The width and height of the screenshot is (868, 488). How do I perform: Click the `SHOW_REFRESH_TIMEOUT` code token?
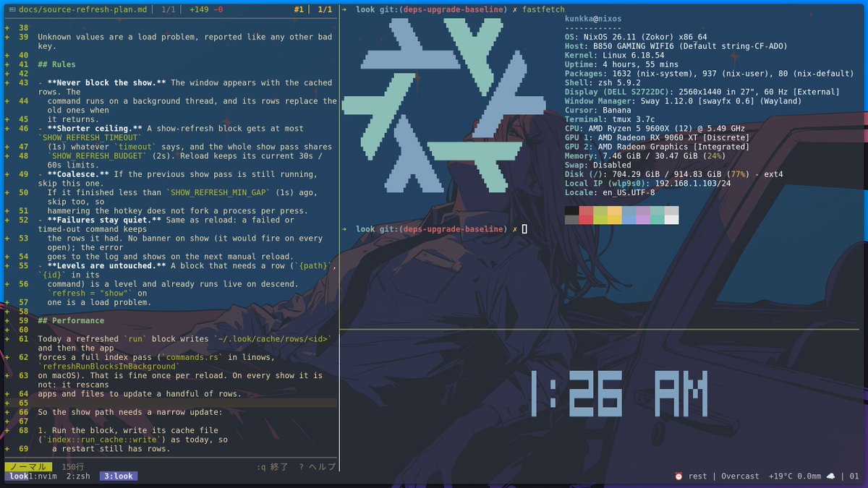[x=90, y=137]
